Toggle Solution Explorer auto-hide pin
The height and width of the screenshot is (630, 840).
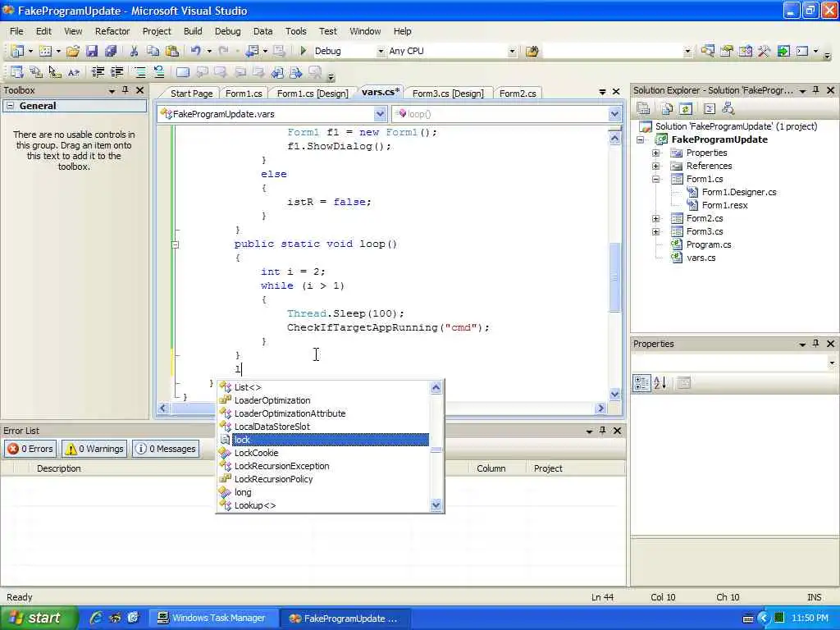click(x=816, y=90)
